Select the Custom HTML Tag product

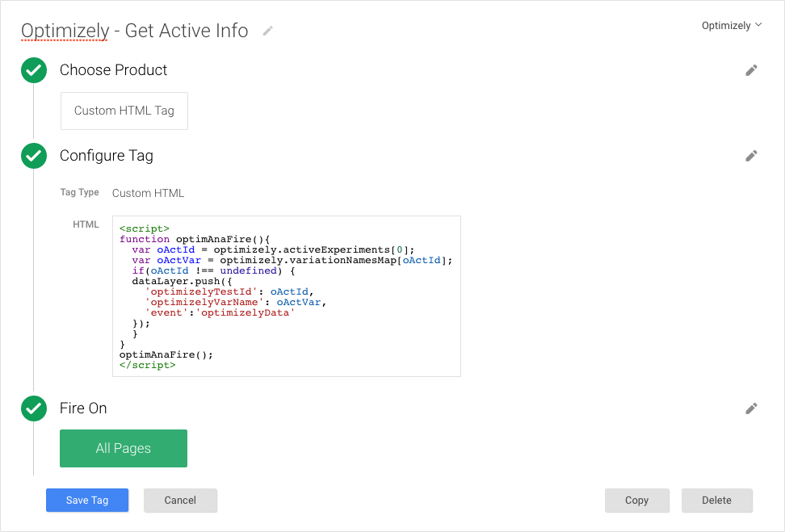pos(124,111)
